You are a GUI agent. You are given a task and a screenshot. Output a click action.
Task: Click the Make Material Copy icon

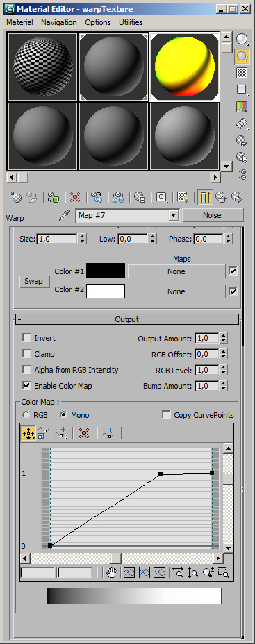[x=97, y=197]
